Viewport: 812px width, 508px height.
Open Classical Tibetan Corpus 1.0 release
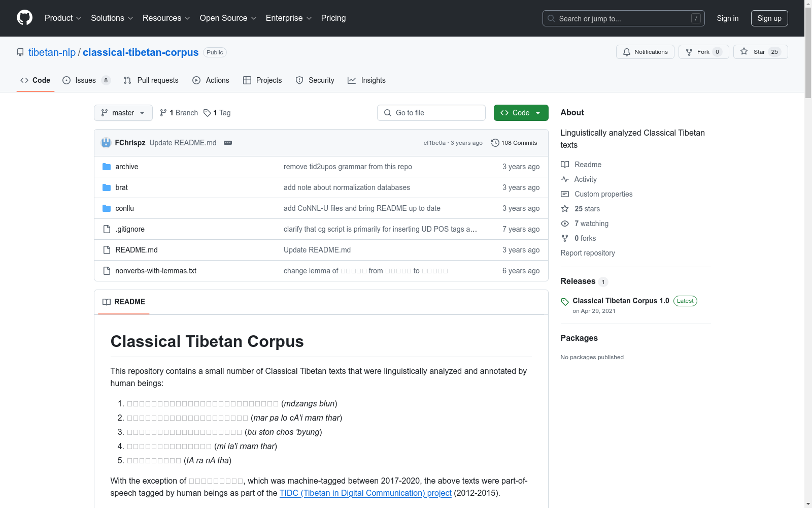(x=621, y=301)
